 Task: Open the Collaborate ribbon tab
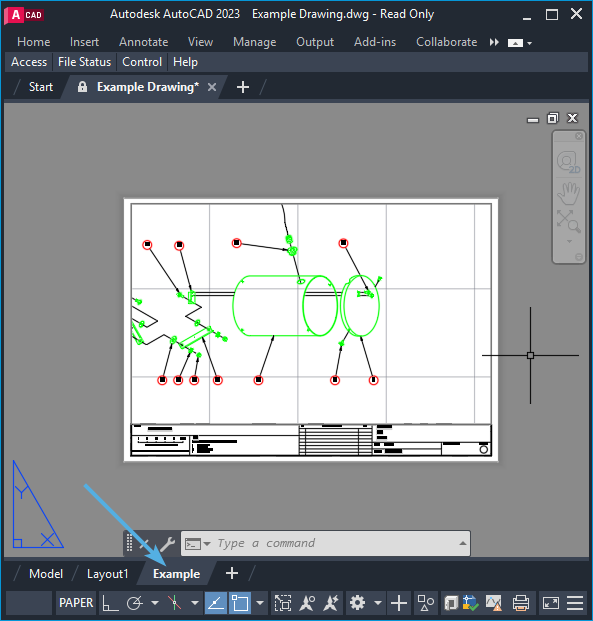tap(446, 42)
